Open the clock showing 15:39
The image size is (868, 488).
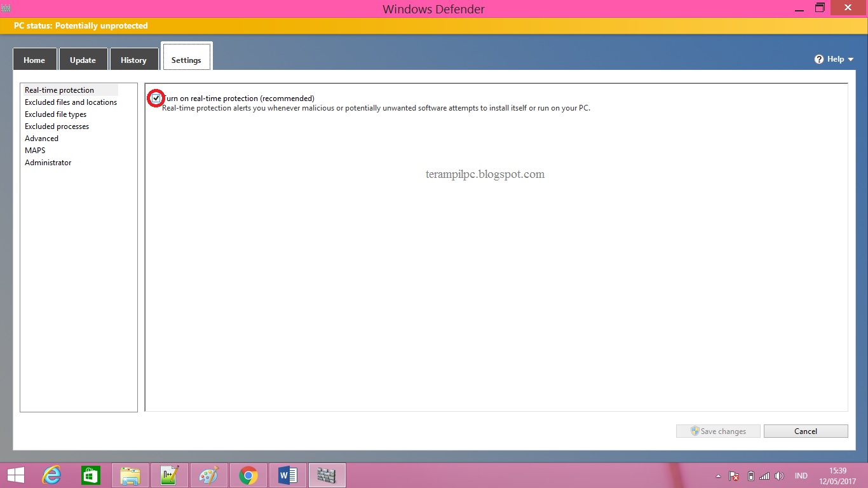(x=838, y=475)
